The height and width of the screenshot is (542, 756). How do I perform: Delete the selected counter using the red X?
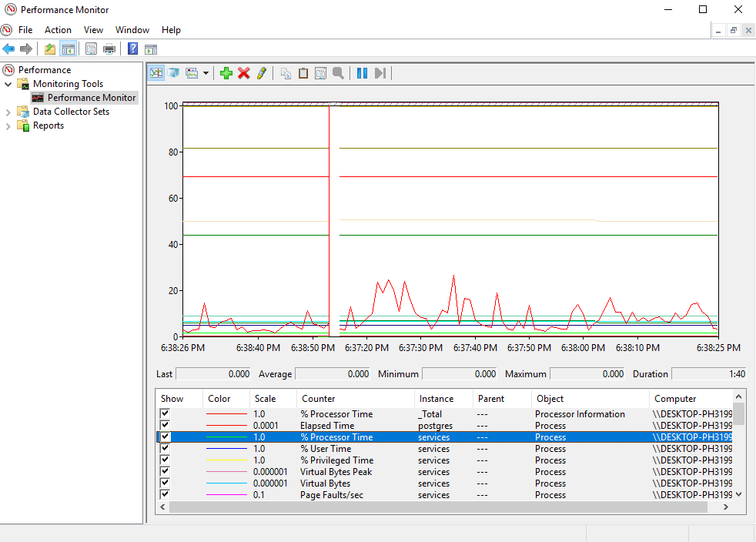point(244,72)
